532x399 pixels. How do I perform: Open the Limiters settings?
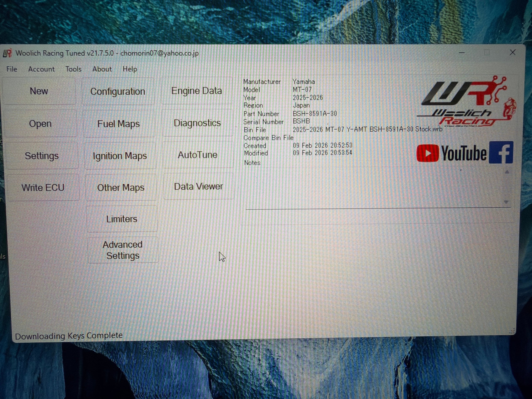[122, 219]
